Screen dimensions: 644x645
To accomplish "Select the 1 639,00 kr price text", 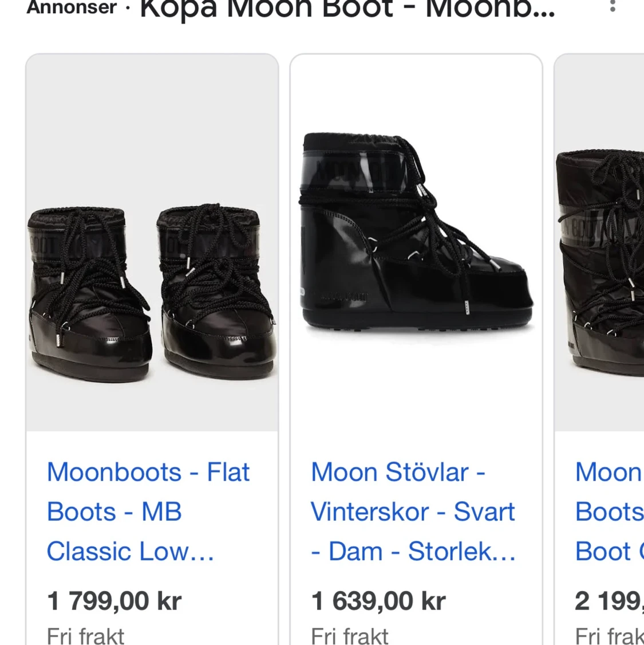I will click(x=378, y=600).
